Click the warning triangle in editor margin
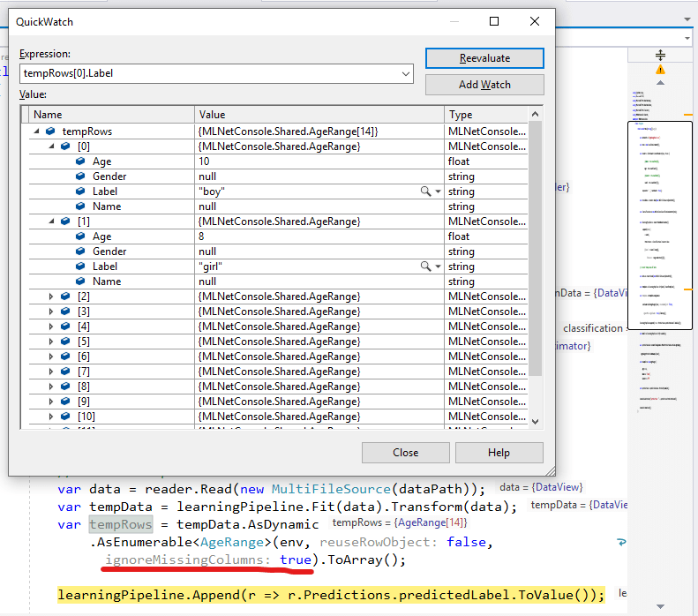 [x=660, y=70]
